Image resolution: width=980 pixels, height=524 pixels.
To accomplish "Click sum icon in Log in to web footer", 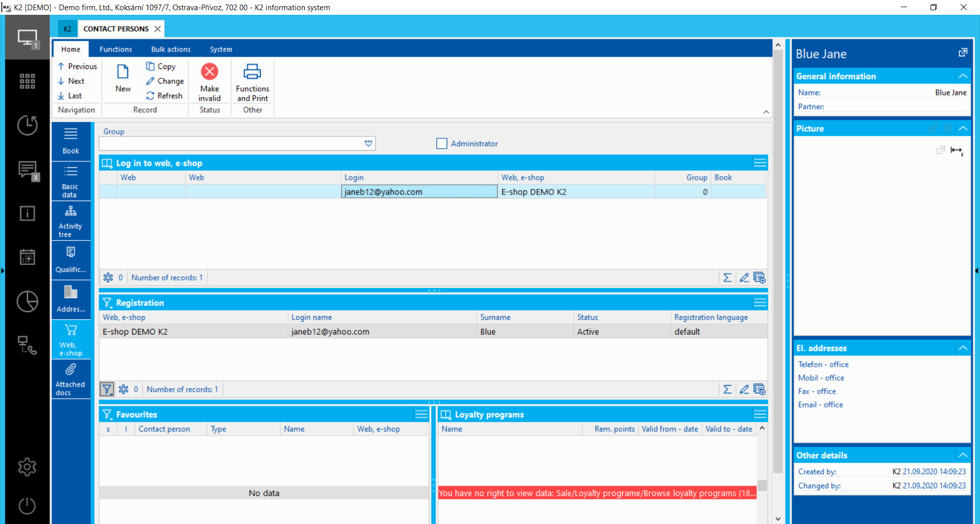I will click(x=727, y=278).
